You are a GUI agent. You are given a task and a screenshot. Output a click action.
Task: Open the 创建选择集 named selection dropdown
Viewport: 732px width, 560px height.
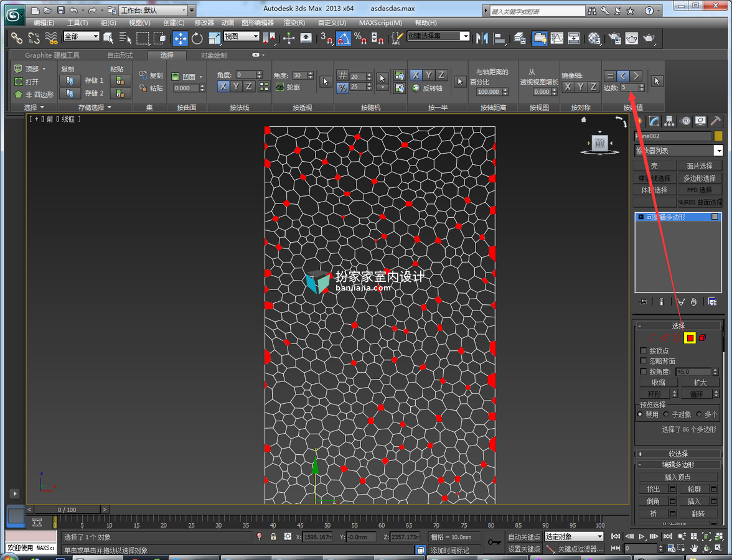click(438, 36)
